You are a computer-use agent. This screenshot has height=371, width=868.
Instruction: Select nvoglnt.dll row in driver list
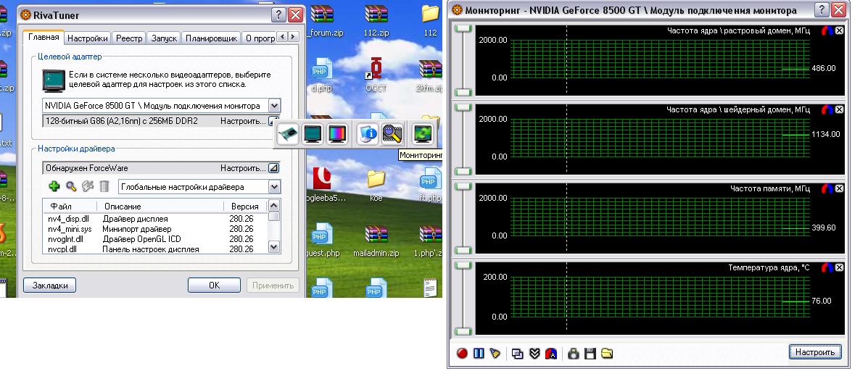pyautogui.click(x=155, y=239)
